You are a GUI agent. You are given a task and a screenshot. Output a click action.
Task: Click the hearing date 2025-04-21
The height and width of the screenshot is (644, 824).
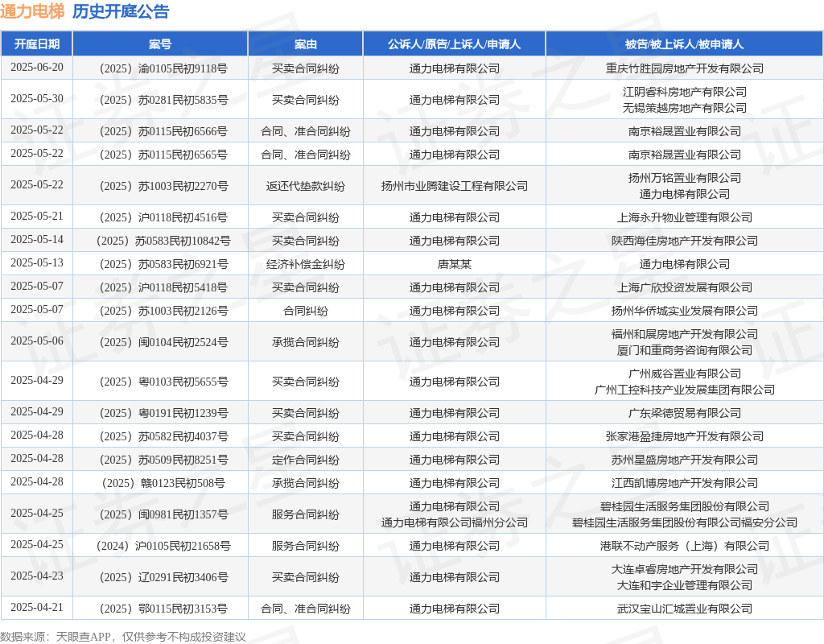point(37,608)
